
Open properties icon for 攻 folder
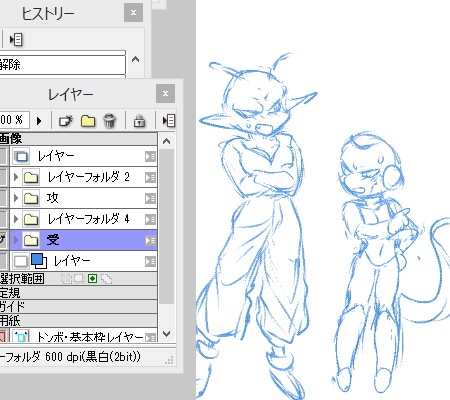point(150,198)
